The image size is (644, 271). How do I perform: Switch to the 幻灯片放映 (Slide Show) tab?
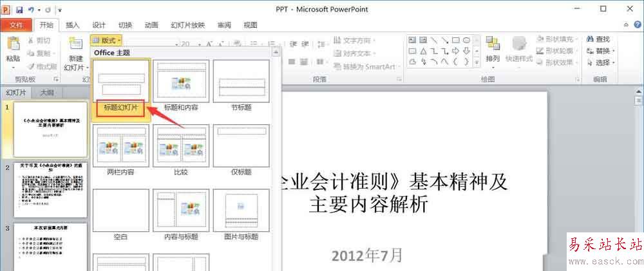pyautogui.click(x=187, y=25)
